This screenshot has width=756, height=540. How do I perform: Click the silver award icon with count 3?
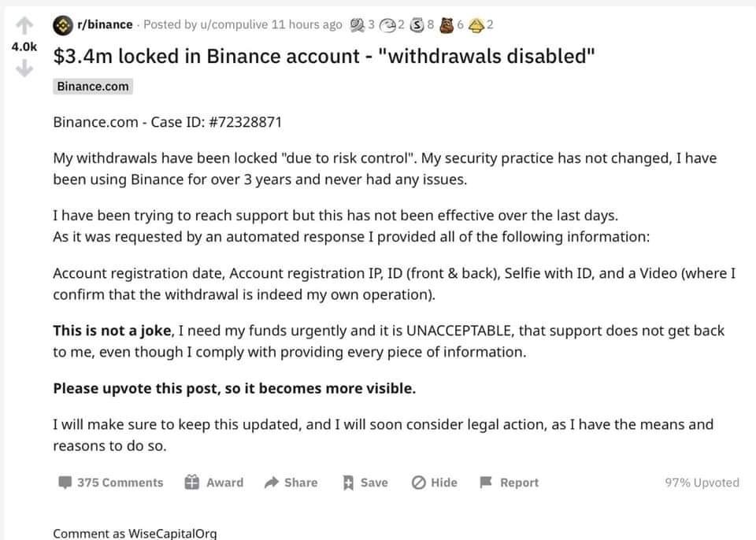click(358, 25)
